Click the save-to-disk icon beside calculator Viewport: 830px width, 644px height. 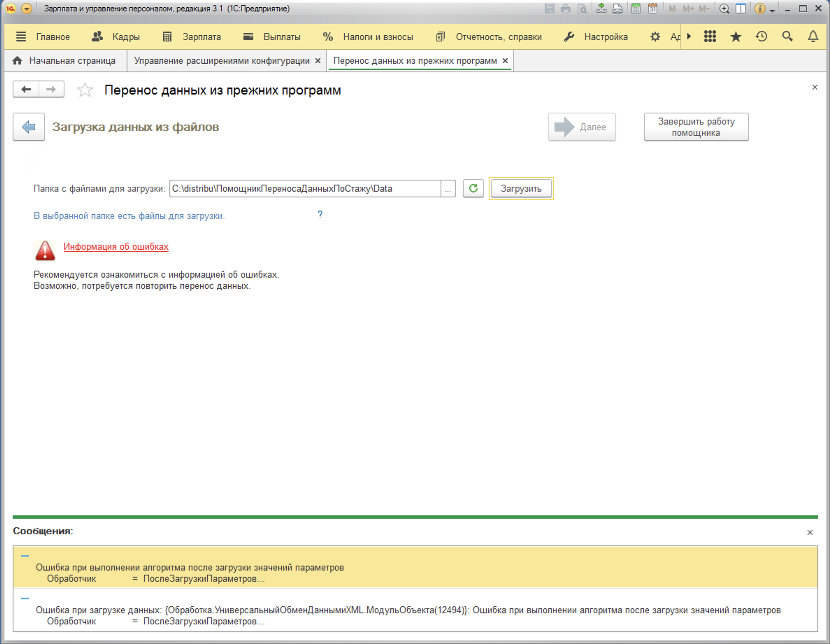tap(617, 8)
